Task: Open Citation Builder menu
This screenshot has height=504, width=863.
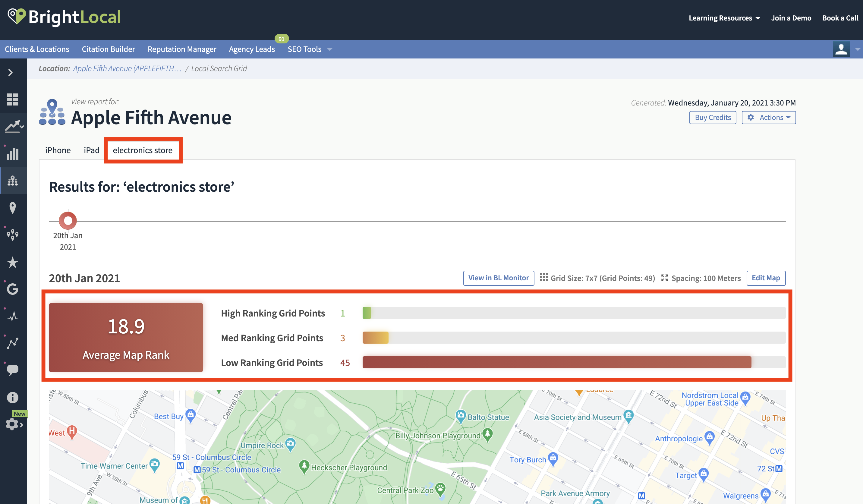Action: [x=108, y=49]
